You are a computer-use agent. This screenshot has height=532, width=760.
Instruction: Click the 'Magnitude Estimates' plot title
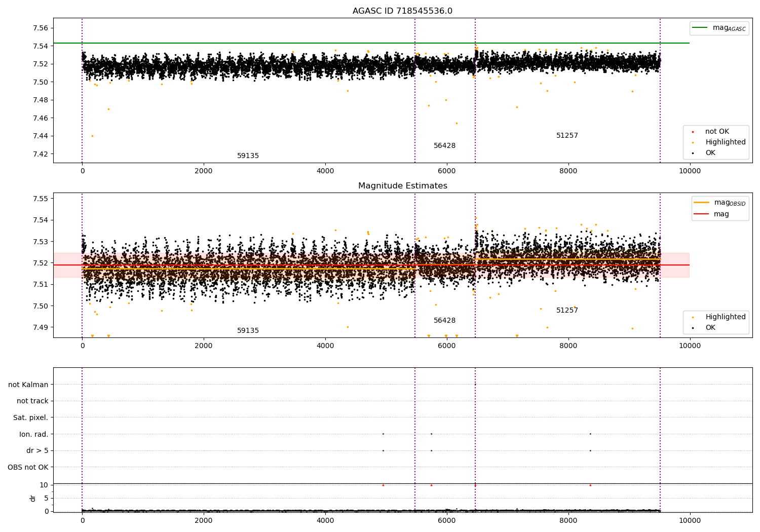(x=402, y=186)
